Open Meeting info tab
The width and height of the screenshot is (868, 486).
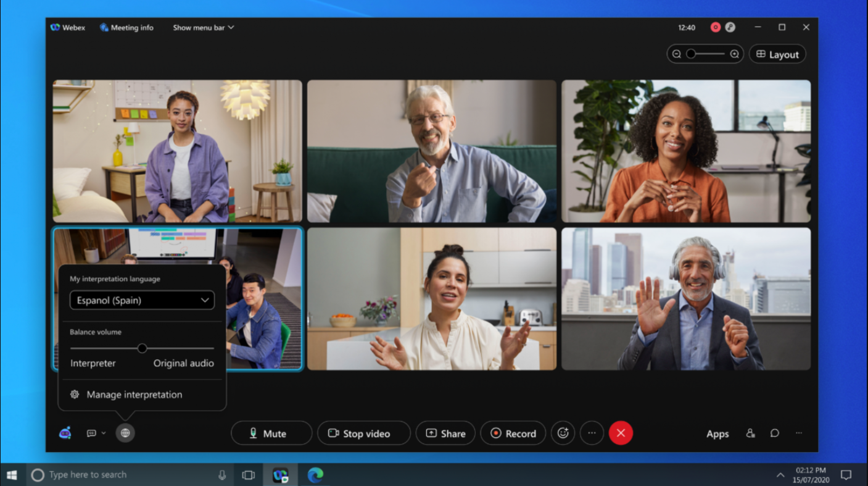coord(126,28)
